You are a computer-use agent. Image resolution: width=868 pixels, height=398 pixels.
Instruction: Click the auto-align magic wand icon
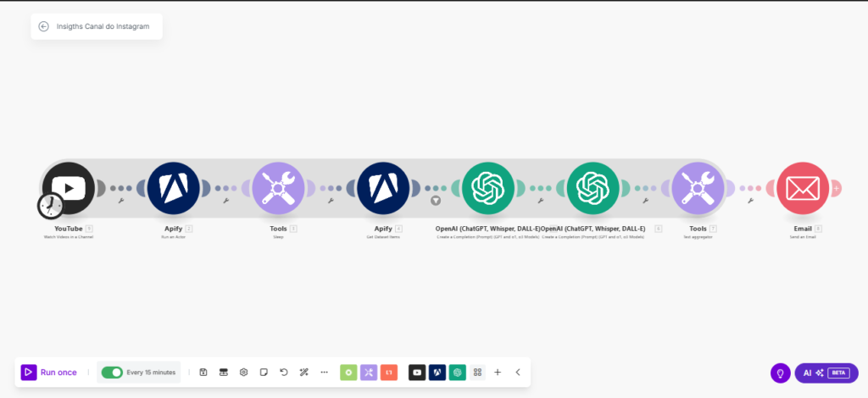(303, 372)
